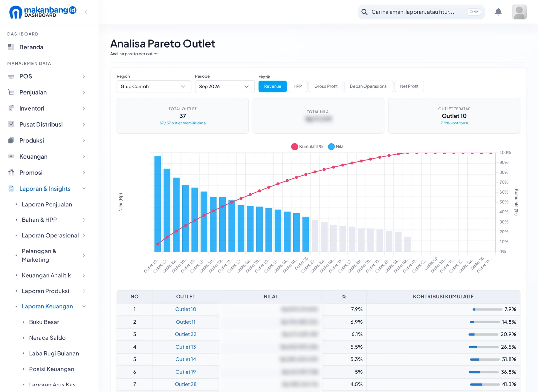
Task: Focus the search pages and reports field
Action: pos(421,12)
